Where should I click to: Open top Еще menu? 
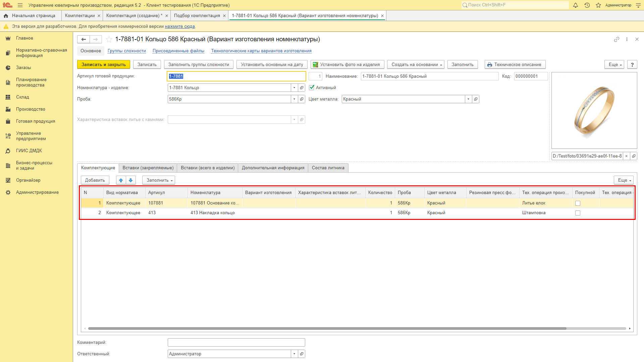pos(614,65)
